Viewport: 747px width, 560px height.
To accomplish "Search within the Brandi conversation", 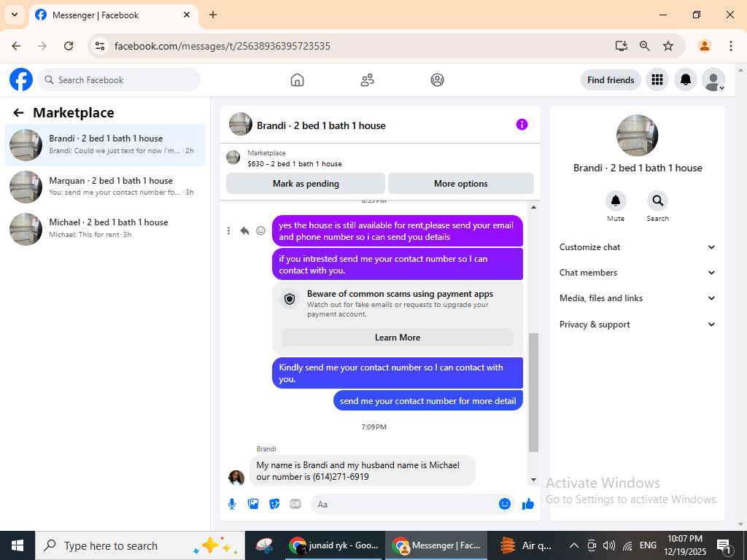I will [x=657, y=201].
